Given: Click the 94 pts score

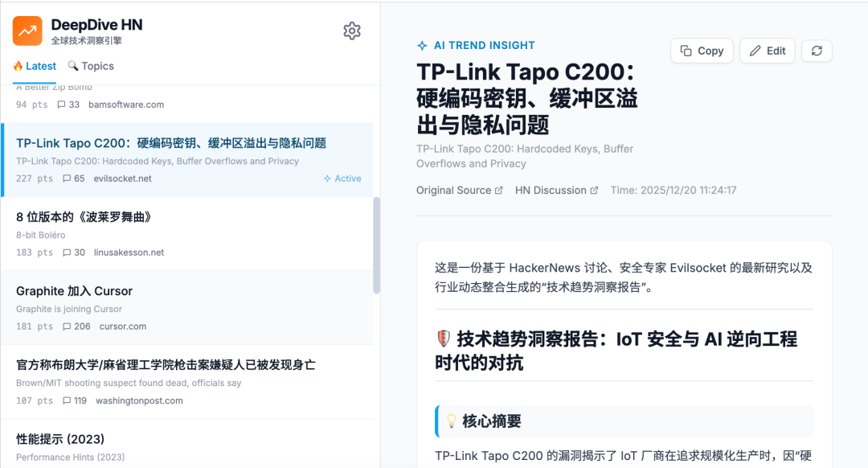Looking at the screenshot, I should (x=31, y=105).
